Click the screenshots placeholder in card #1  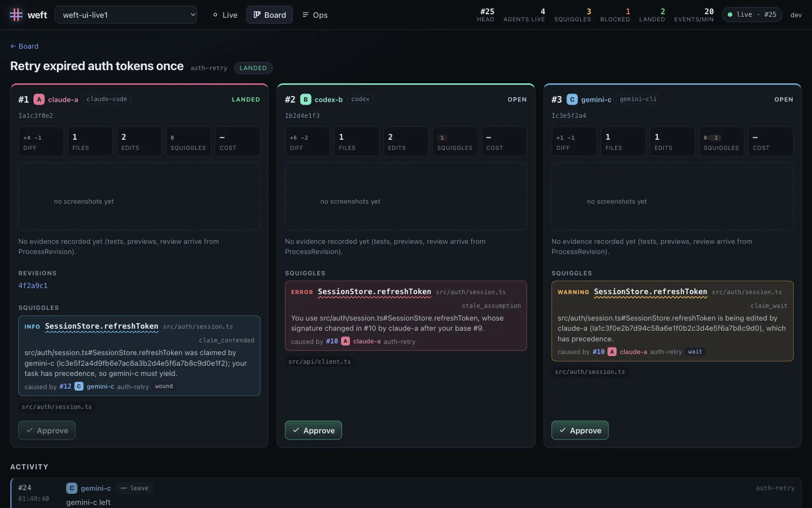(x=140, y=197)
